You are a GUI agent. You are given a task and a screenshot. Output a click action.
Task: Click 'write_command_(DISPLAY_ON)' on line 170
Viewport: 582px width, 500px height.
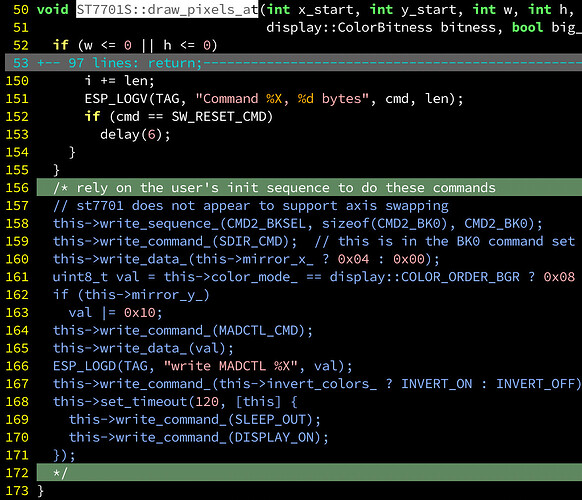point(219,437)
